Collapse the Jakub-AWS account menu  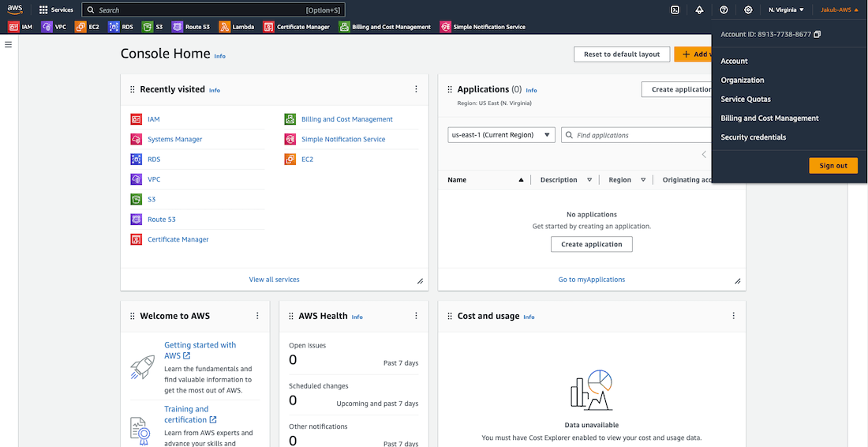(x=840, y=10)
